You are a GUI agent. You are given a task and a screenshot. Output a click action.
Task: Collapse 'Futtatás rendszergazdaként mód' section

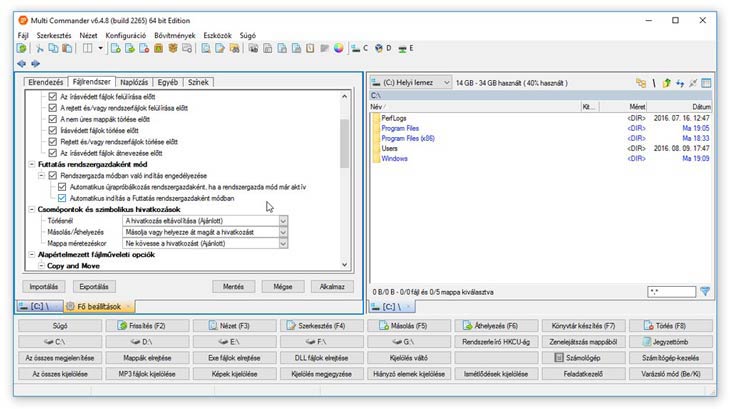click(x=31, y=164)
